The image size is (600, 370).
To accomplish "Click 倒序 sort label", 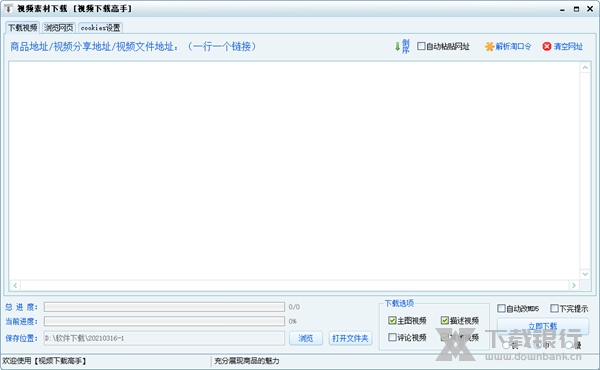I will coord(406,46).
